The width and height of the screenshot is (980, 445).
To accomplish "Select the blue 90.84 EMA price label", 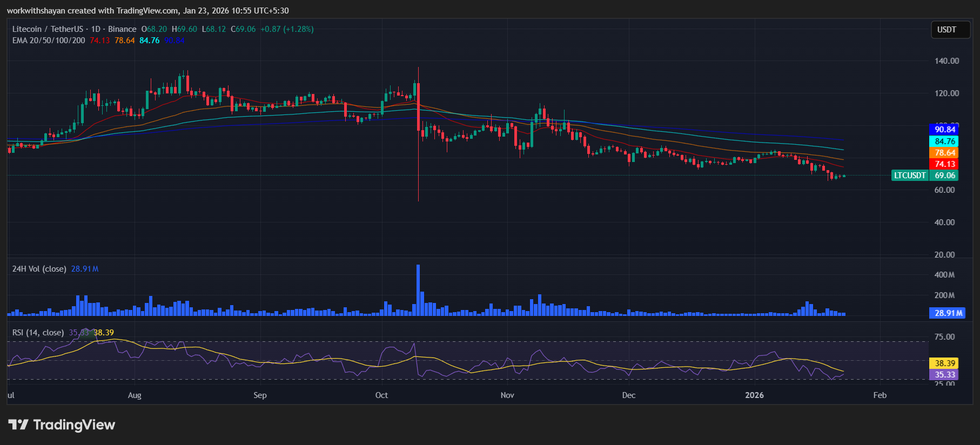I will [x=945, y=130].
